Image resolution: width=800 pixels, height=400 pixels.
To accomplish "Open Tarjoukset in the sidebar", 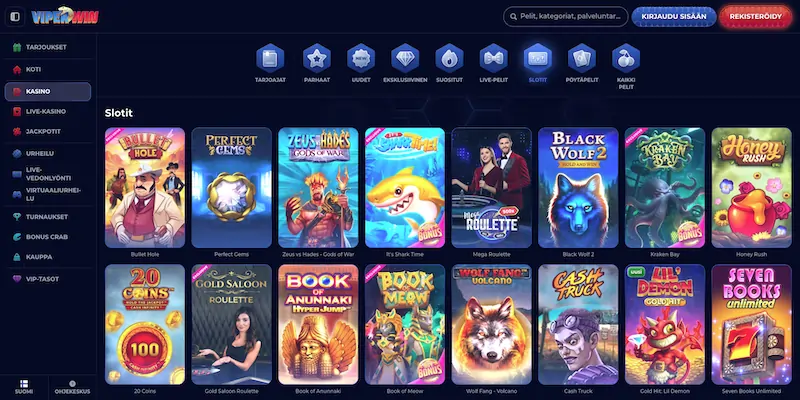I will pyautogui.click(x=48, y=47).
